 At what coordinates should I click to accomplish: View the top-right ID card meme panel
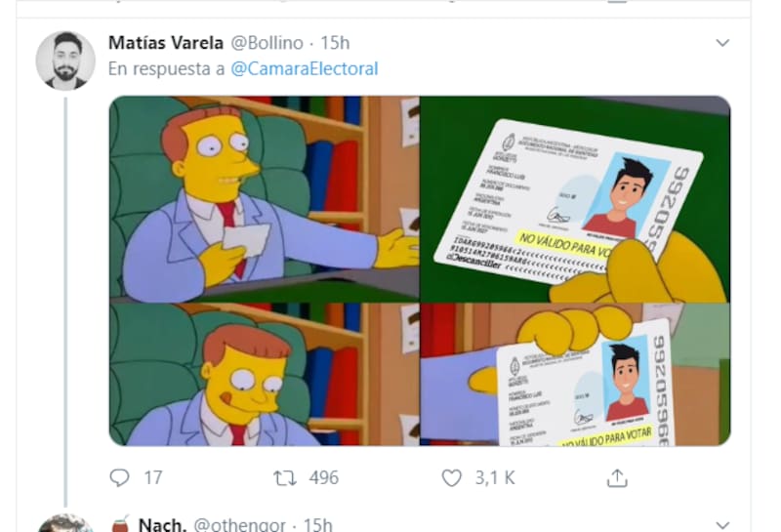click(x=575, y=199)
